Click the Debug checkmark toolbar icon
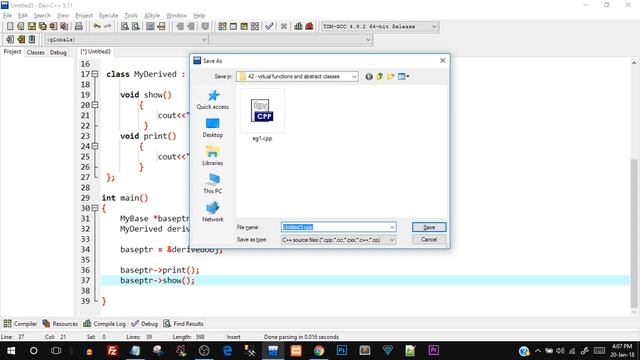Viewport: 640px width, 360px height. point(269,27)
